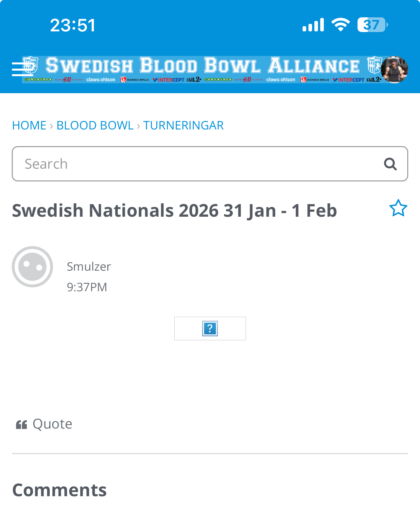Click the Swedish Blood Bowl Alliance banner title

(x=202, y=65)
